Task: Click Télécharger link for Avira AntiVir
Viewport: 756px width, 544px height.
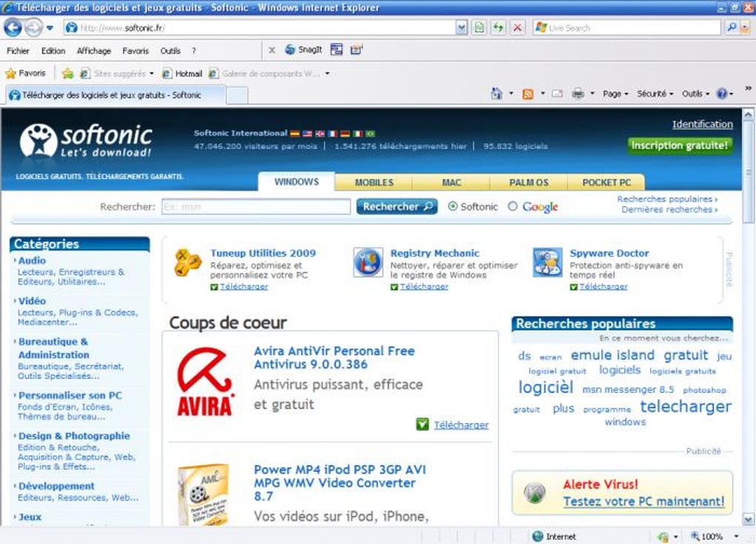Action: 461,425
